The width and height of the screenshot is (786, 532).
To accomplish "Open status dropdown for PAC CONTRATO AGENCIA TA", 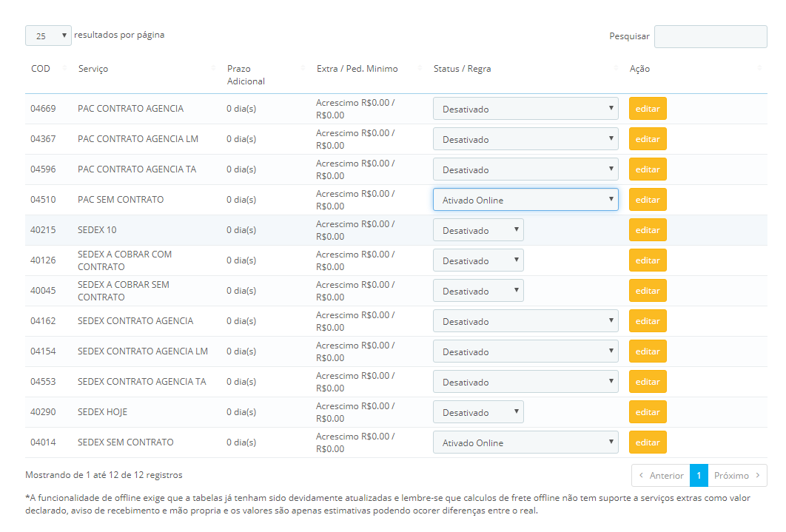I will coord(525,169).
